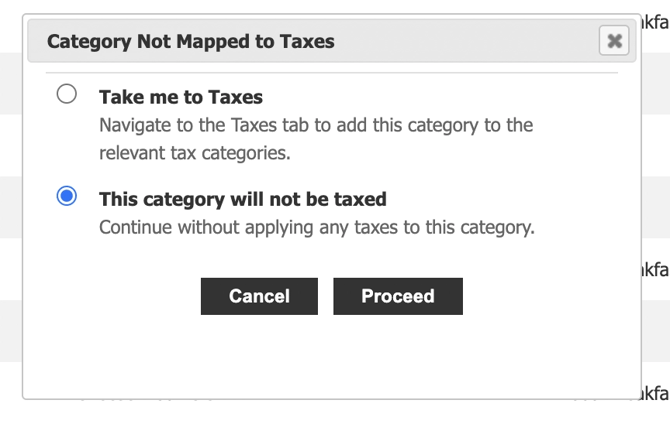Click the page background strip beneath the dialog
This screenshot has width=670, height=424.
tap(330, 412)
